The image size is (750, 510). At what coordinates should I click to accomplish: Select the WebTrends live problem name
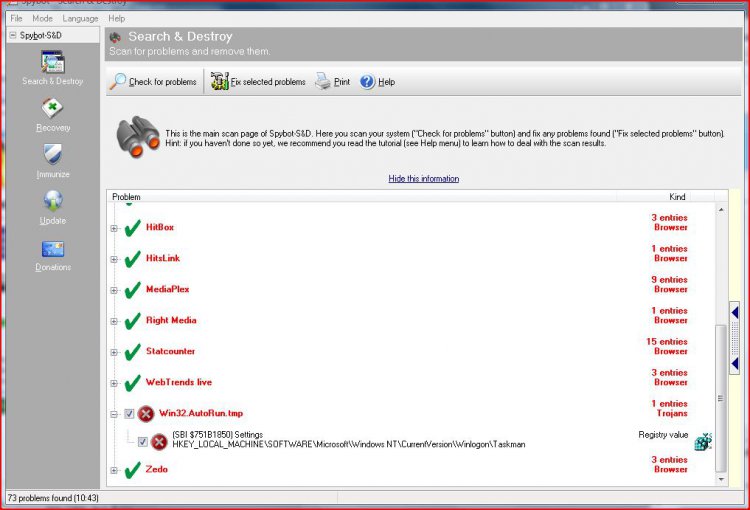pos(179,382)
